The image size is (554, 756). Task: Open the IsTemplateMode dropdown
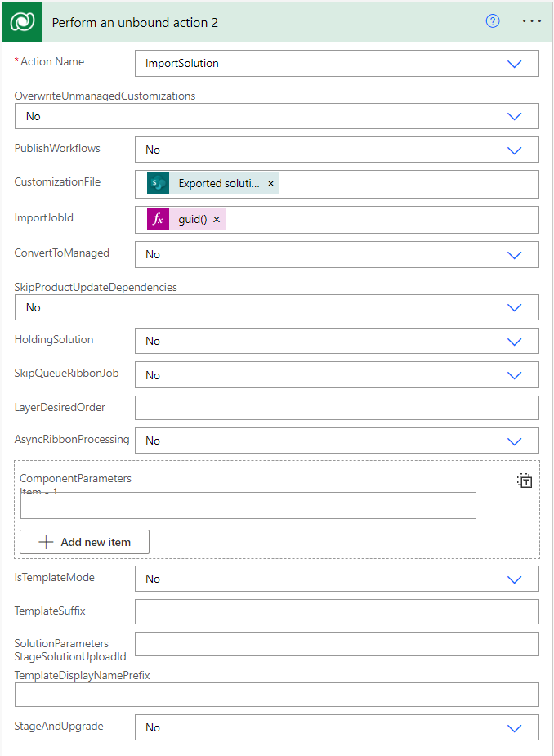[x=514, y=579]
